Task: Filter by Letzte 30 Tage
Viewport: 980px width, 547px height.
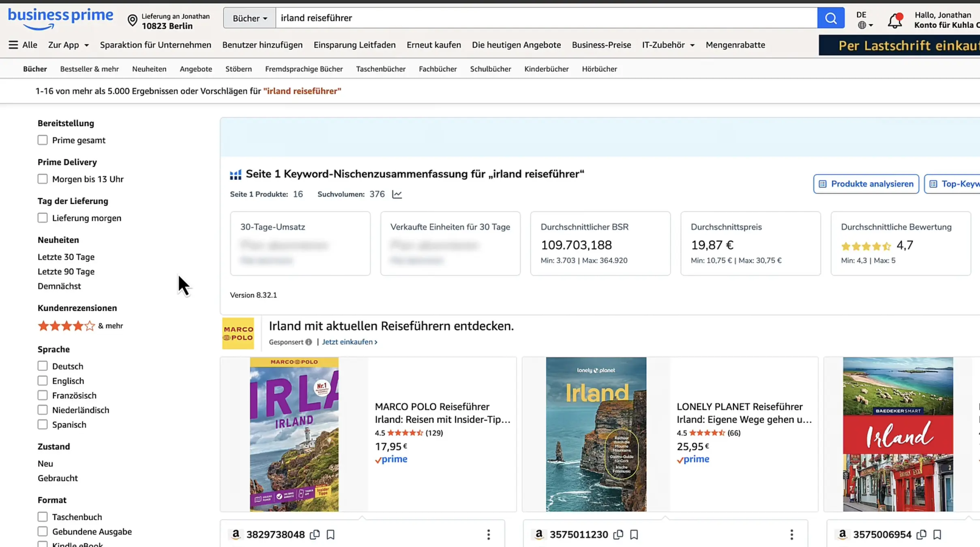Action: click(x=66, y=257)
